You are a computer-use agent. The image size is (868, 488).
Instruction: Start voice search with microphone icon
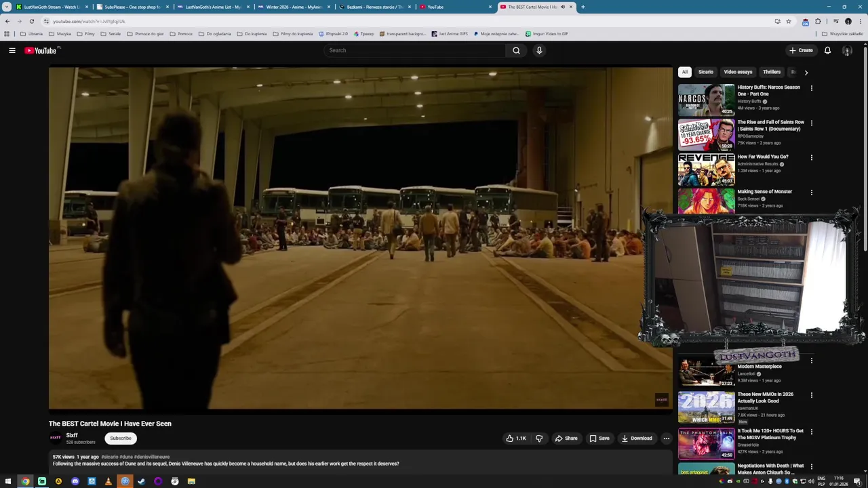539,50
